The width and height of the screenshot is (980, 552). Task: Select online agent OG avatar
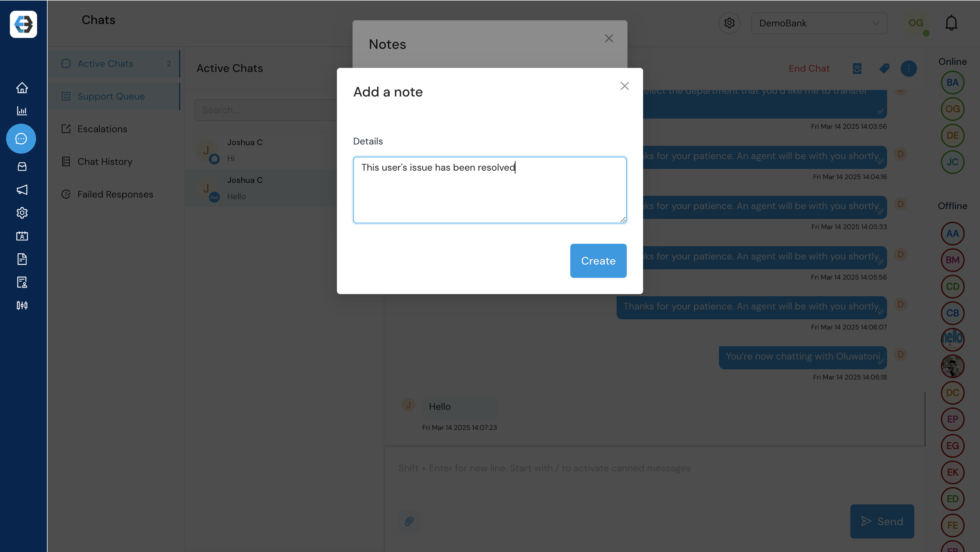coord(952,109)
